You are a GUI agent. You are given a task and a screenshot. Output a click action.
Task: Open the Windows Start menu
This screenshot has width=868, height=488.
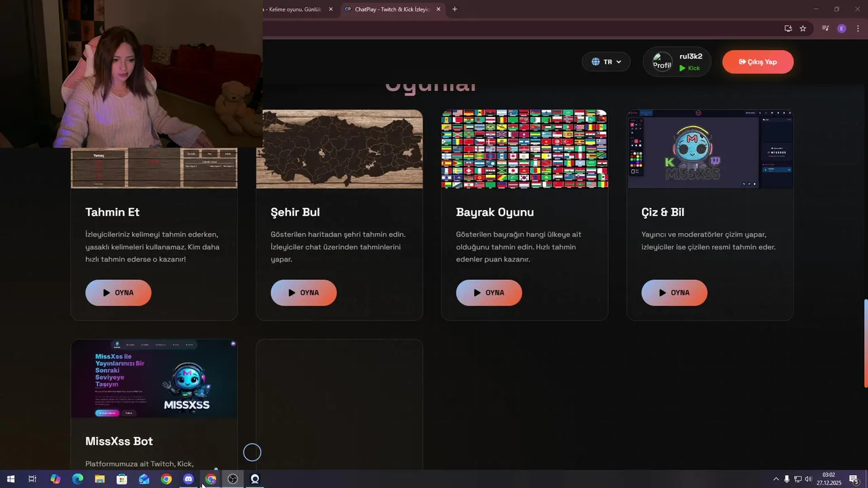click(11, 479)
